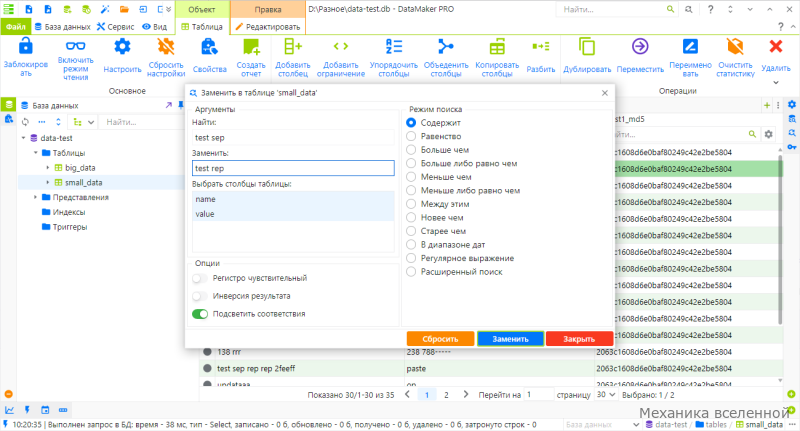Screen dimensions: 800x431
Task: Select Между этим search mode
Action: [x=411, y=204]
